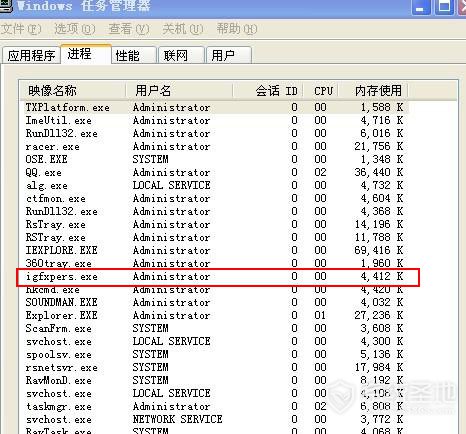Sort by the 内存使用 column header
Screen dimensions: 466x434
(x=373, y=91)
